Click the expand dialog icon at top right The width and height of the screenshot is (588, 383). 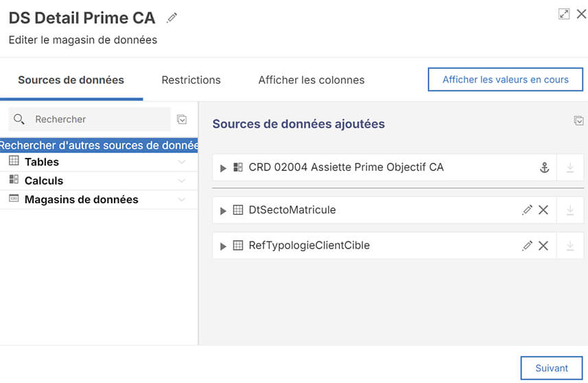[x=564, y=14]
